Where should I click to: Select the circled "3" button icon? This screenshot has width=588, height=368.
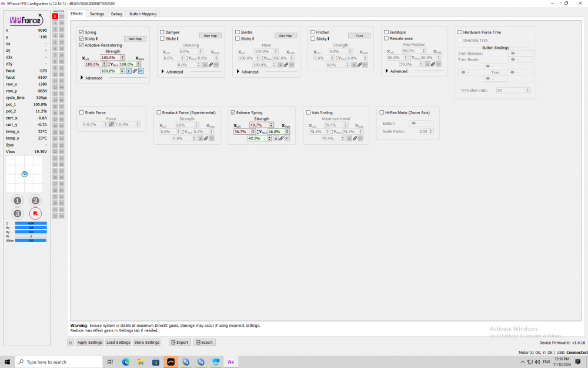17,213
